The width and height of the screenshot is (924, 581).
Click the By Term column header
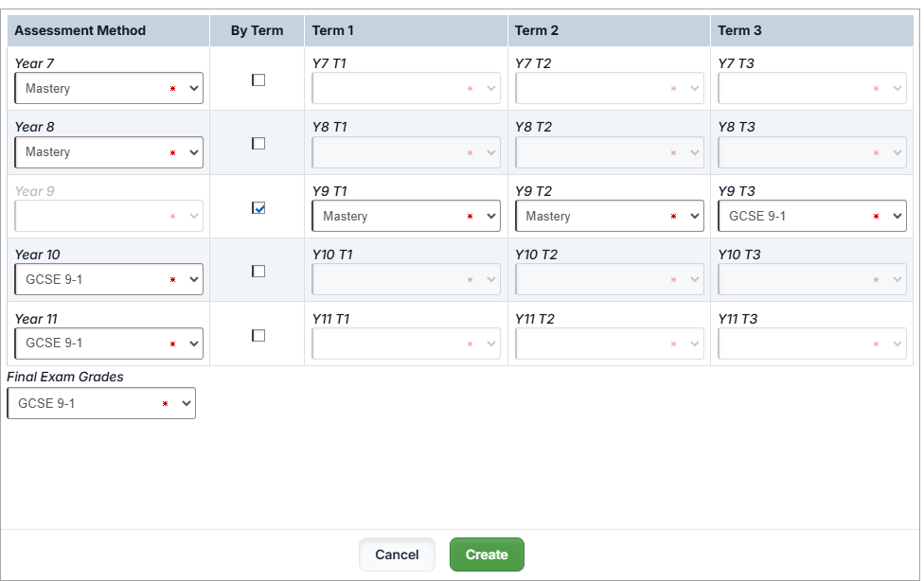point(257,30)
